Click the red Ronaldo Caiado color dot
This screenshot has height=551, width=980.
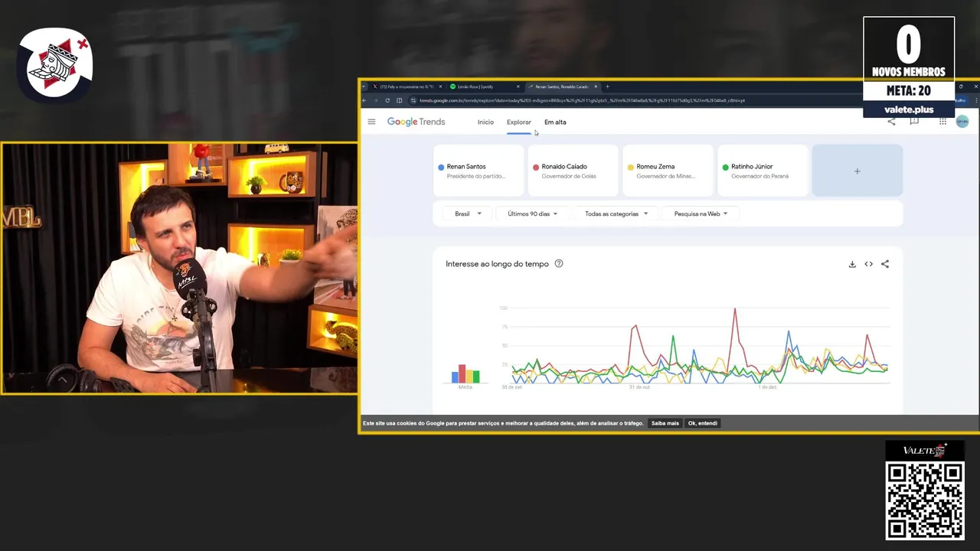coord(536,167)
